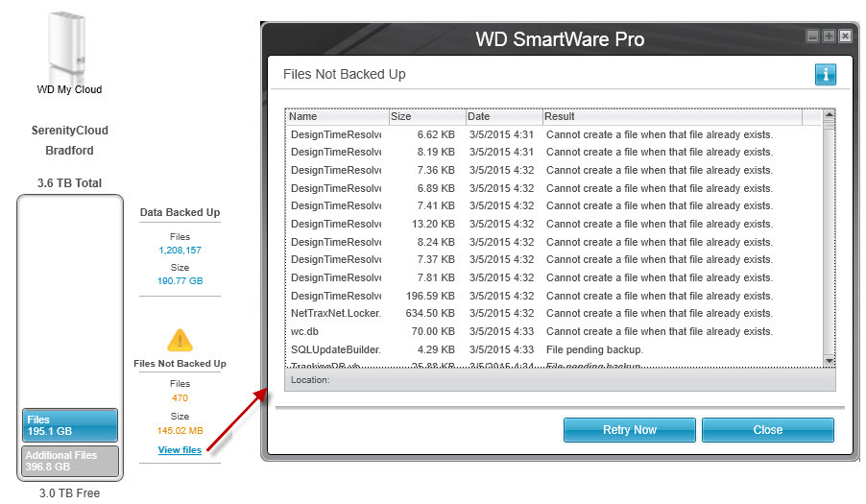
Task: Click the Bradford share name
Action: (x=69, y=150)
